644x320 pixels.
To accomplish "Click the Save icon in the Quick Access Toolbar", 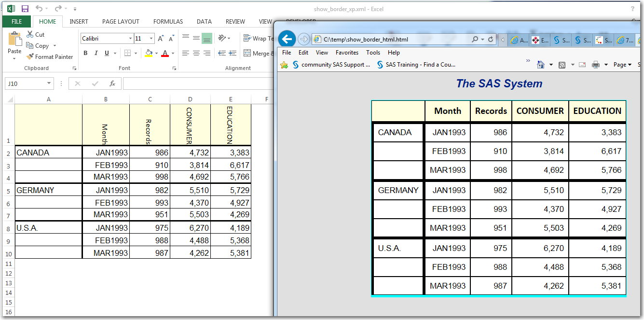I will pyautogui.click(x=25, y=8).
